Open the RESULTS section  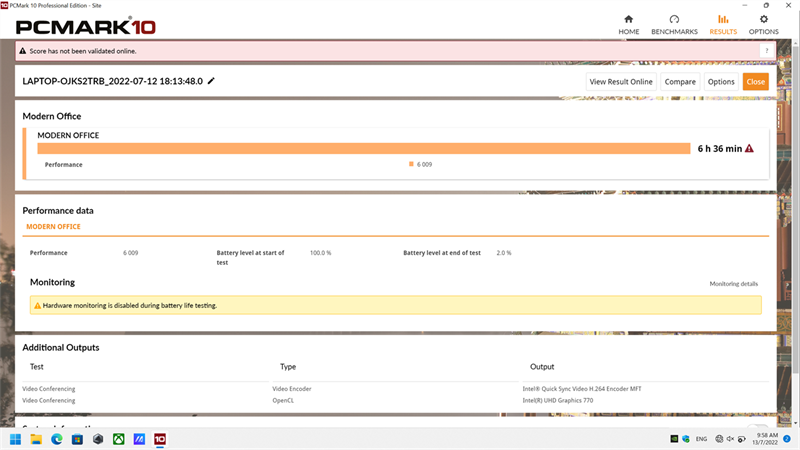tap(723, 25)
